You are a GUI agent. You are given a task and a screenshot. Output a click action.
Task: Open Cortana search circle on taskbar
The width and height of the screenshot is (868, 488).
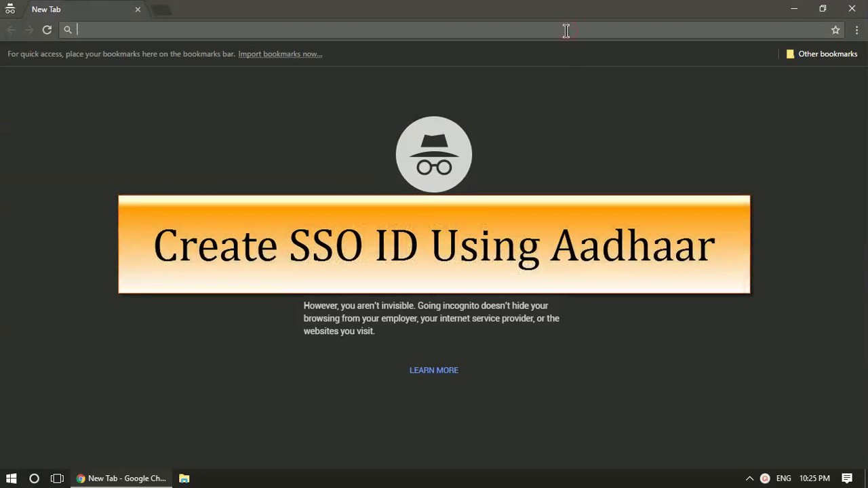click(x=34, y=479)
